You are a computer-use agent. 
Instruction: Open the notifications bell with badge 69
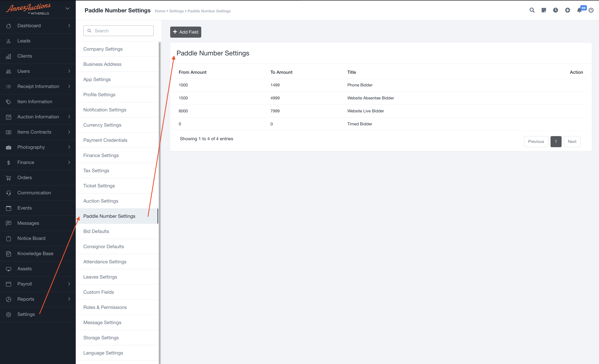[x=580, y=10]
